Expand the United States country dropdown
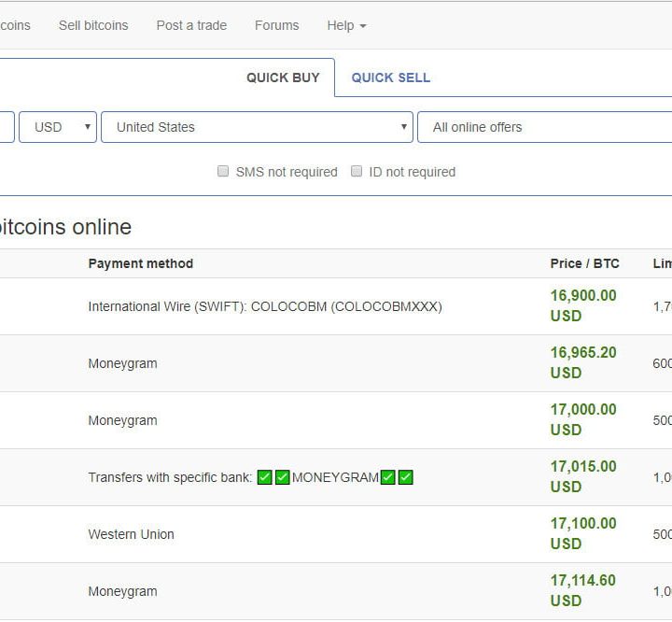Viewport: 672px width, 622px height. click(x=257, y=127)
